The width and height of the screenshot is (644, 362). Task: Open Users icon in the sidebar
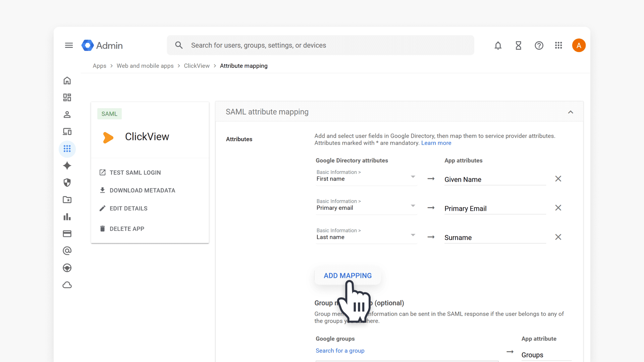point(67,115)
